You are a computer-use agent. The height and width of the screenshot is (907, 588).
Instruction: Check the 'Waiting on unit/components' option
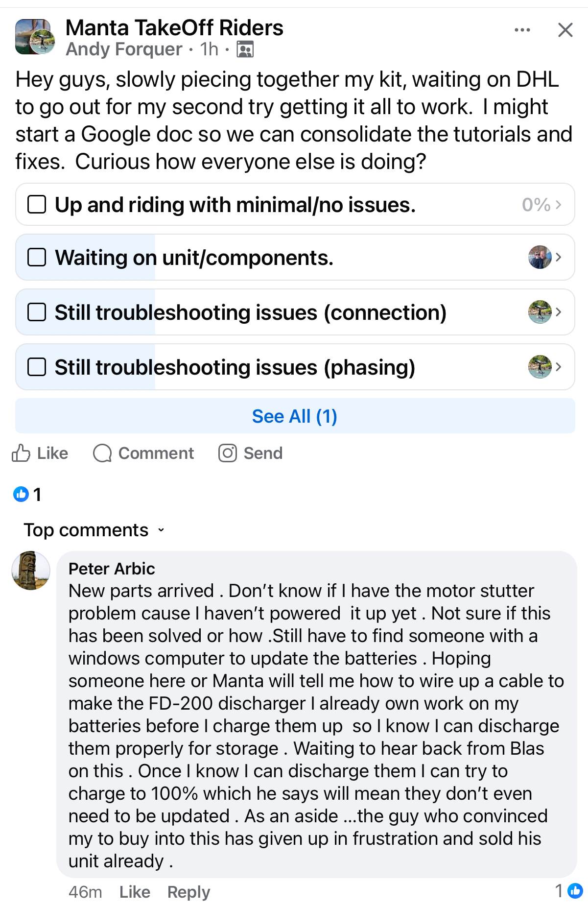(37, 257)
